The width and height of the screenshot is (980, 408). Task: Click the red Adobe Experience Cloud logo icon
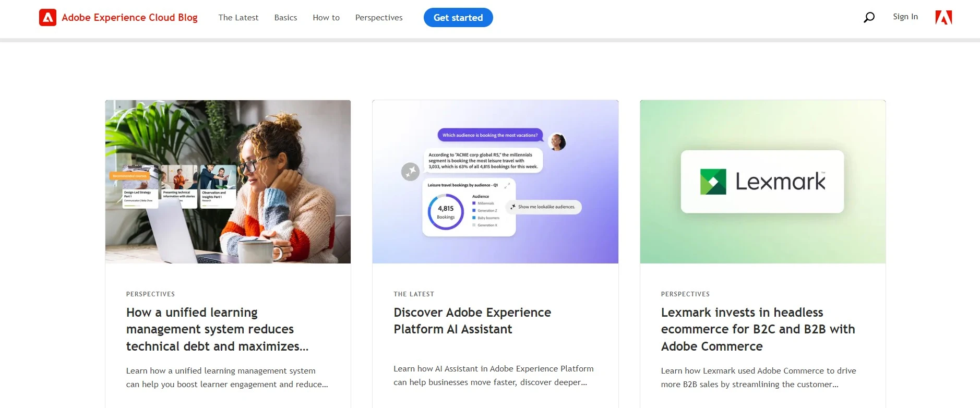pyautogui.click(x=47, y=18)
